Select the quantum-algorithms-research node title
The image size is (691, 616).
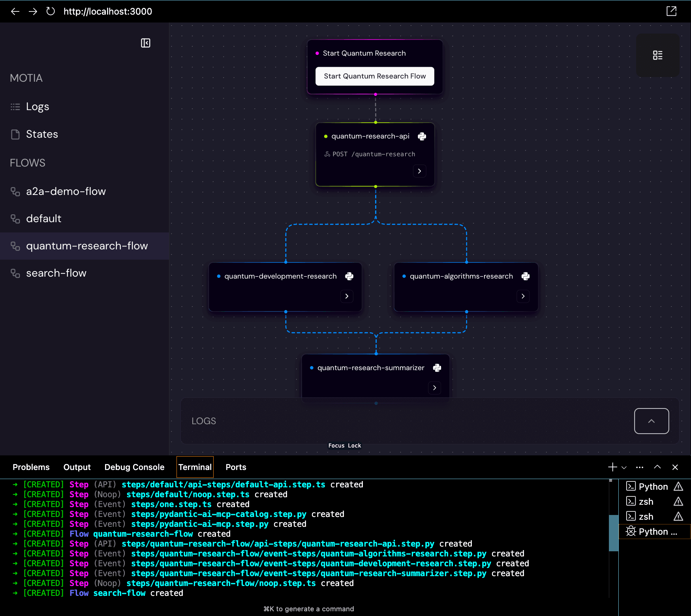pyautogui.click(x=461, y=276)
